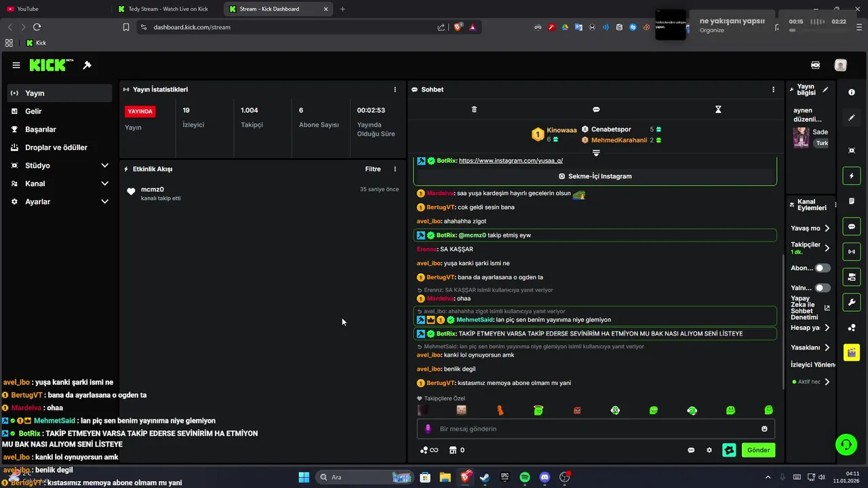Select Gelir in the left sidebar

pos(60,111)
